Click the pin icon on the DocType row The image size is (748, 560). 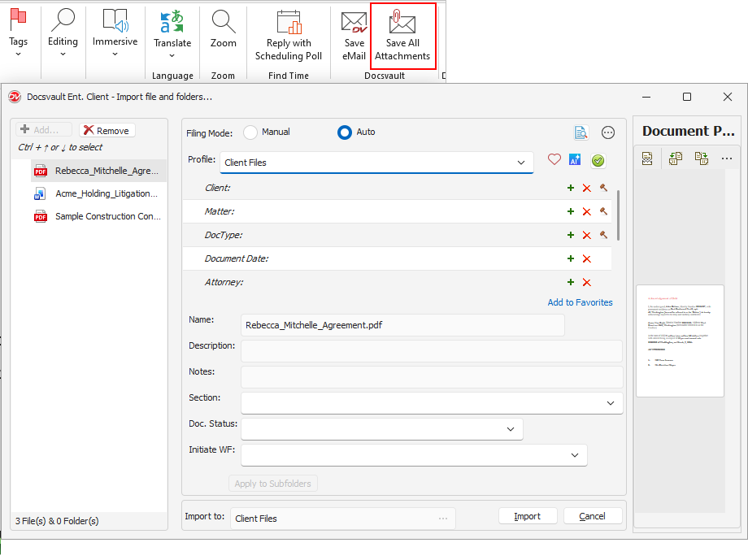(603, 235)
